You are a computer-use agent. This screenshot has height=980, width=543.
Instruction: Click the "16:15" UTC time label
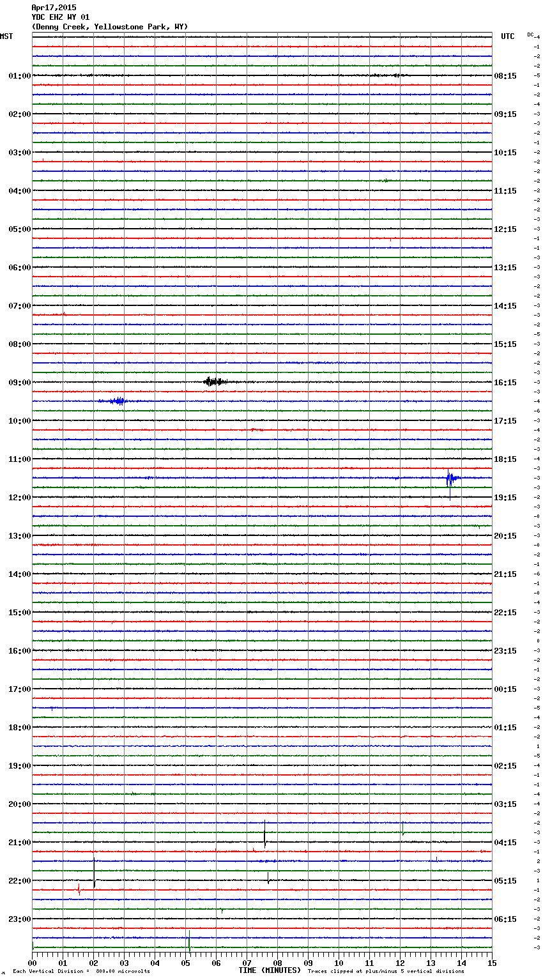tap(505, 383)
